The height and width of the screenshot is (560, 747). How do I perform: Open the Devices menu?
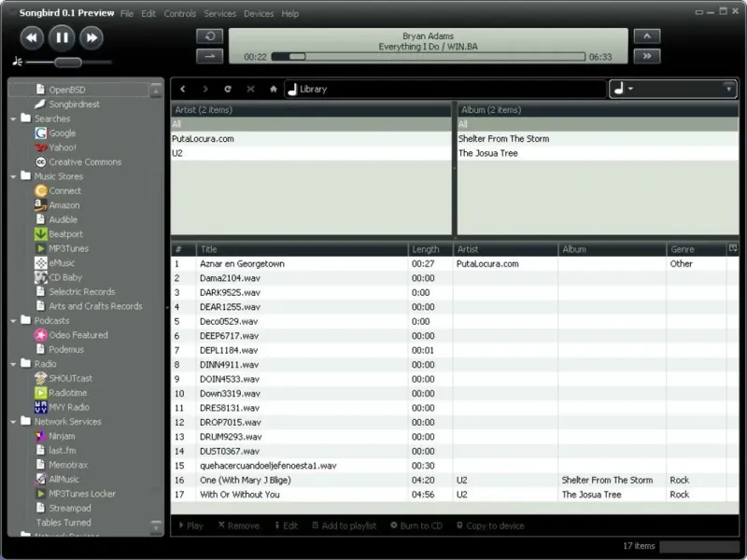(259, 14)
